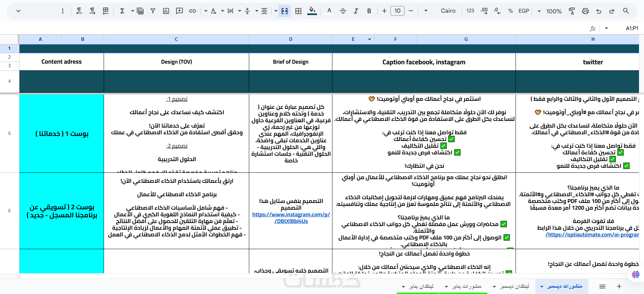The height and width of the screenshot is (294, 644).
Task: Pick a fill color
Action: (312, 11)
